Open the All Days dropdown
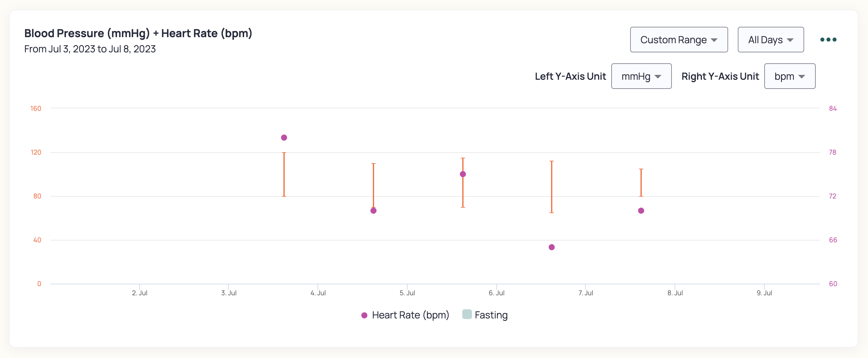The image size is (868, 358). coord(771,40)
